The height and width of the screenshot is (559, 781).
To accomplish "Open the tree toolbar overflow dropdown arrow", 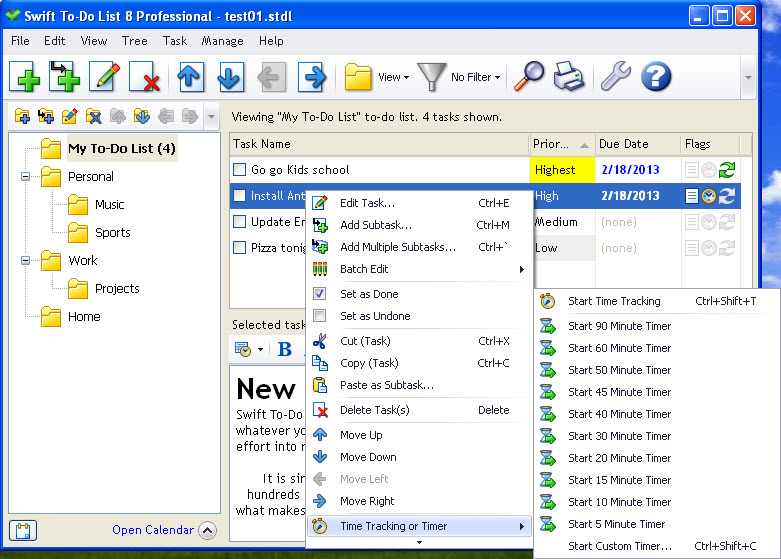I will click(211, 117).
